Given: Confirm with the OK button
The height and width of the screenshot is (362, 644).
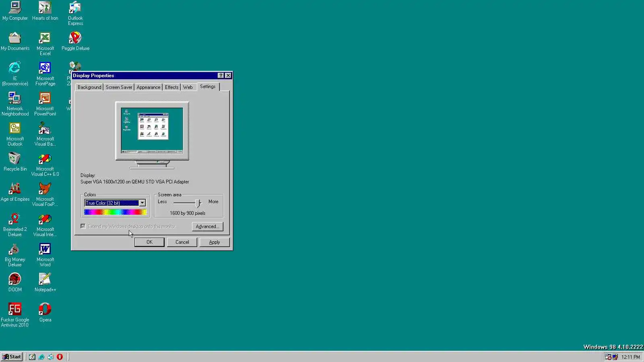Looking at the screenshot, I should (x=149, y=242).
